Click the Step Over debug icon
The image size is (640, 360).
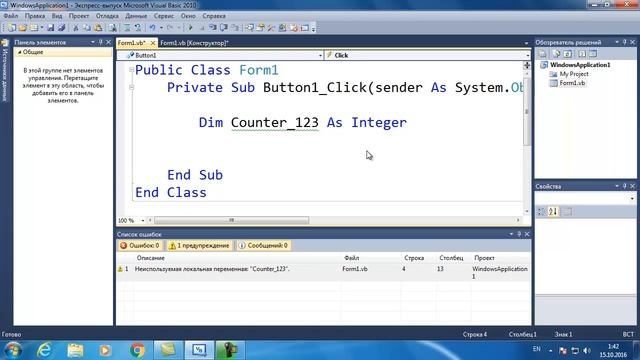pos(224,28)
